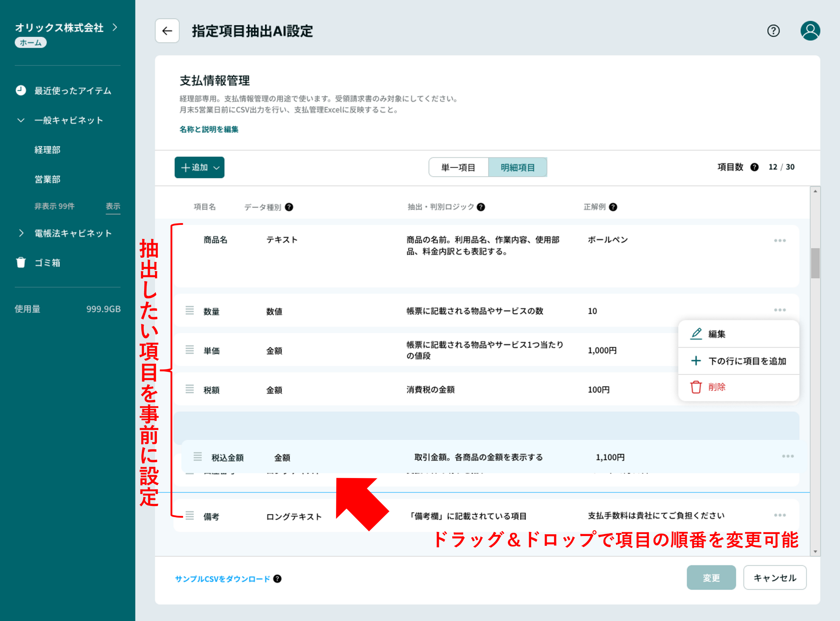Click the back arrow button
840x621 pixels.
pos(167,31)
